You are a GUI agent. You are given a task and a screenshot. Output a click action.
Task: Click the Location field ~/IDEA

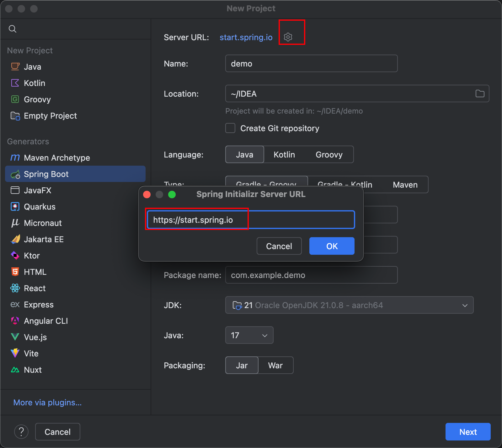click(x=357, y=93)
